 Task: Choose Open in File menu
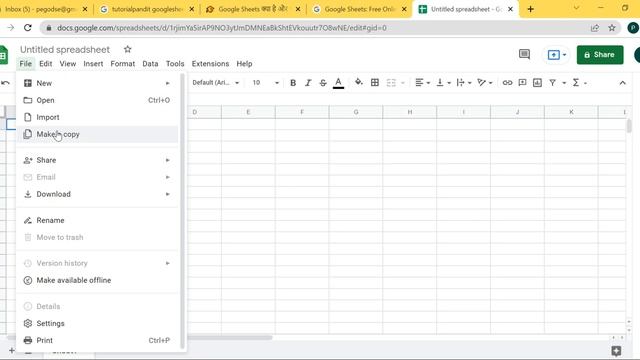[x=97, y=100]
